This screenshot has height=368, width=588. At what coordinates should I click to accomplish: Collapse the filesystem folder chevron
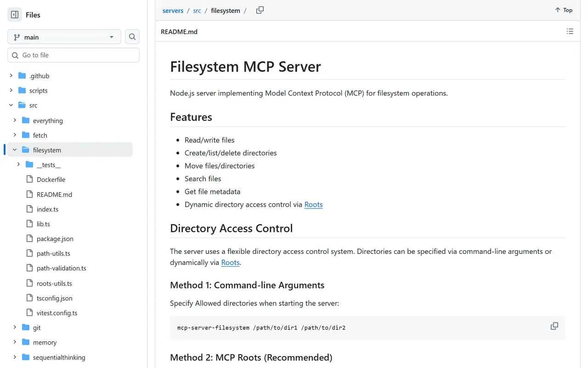[x=15, y=149]
